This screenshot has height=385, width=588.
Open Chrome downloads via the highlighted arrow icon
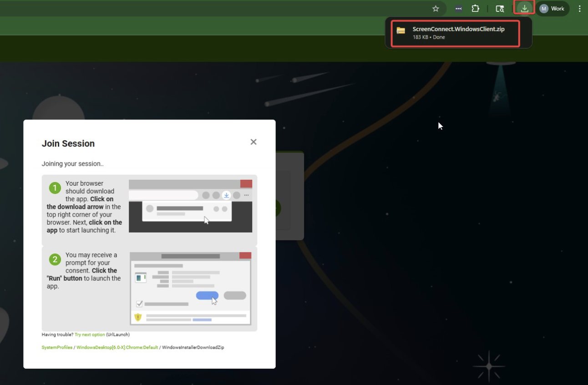[x=524, y=8]
